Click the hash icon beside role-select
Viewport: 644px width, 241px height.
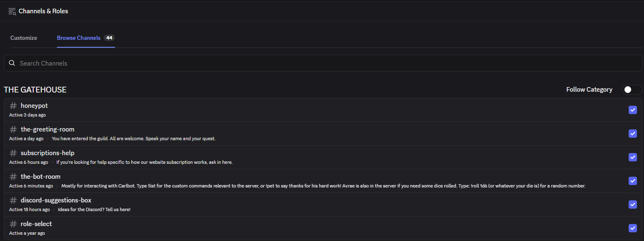(13, 224)
